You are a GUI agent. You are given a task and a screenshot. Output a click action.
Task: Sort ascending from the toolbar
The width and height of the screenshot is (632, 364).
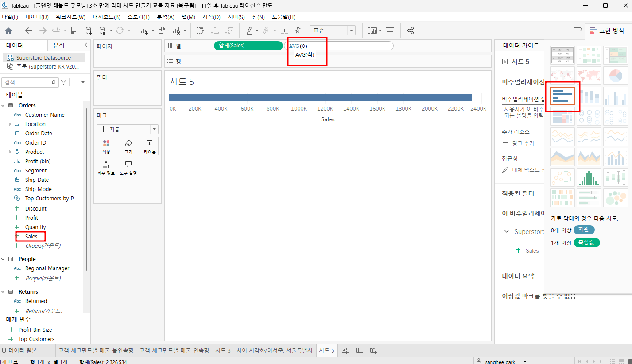(215, 31)
